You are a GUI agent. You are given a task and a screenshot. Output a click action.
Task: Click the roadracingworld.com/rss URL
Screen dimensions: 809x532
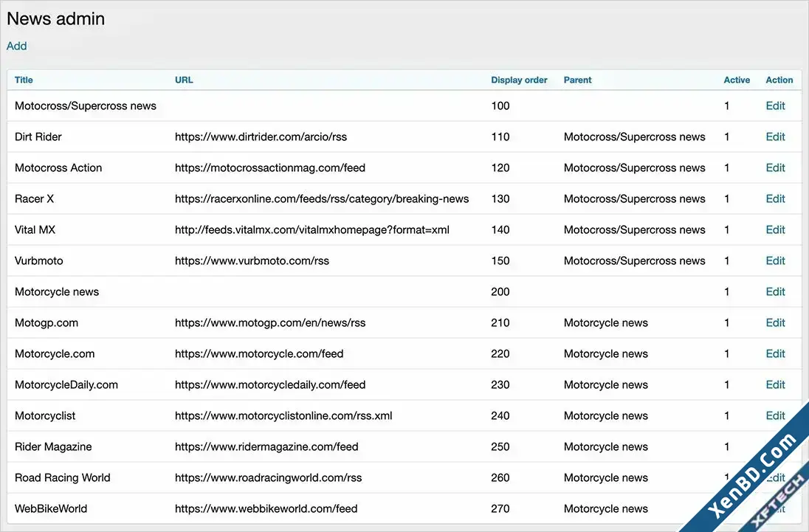coord(268,477)
